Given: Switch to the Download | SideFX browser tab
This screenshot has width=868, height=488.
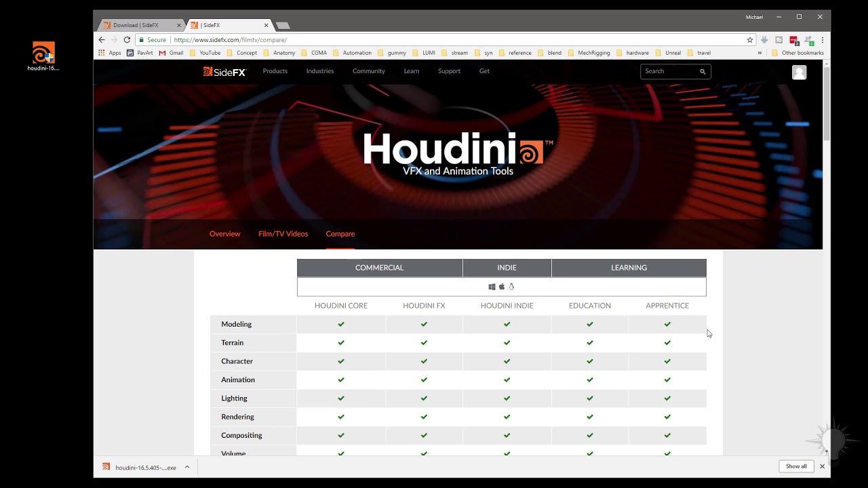Looking at the screenshot, I should pyautogui.click(x=141, y=25).
